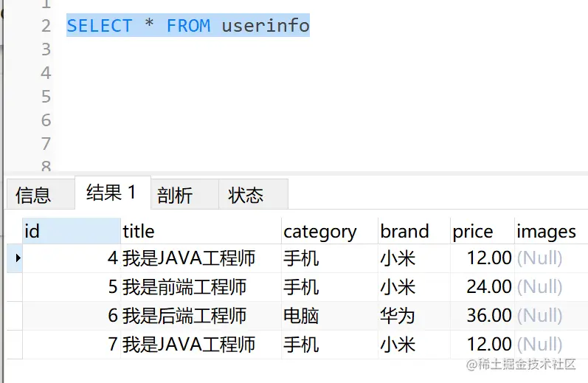Select id cell with value 5
Viewport: 588px width, 383px height.
point(72,287)
